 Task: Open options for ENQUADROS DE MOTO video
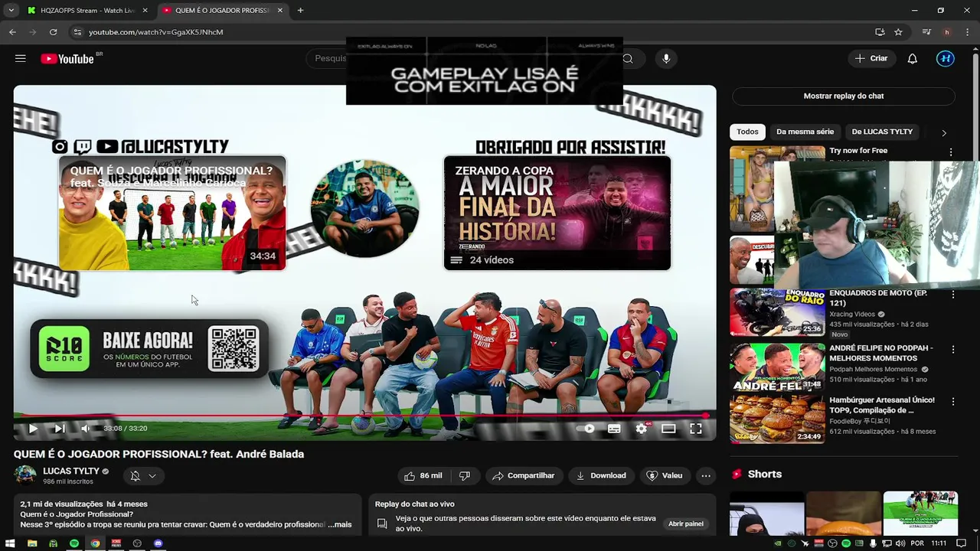[953, 295]
